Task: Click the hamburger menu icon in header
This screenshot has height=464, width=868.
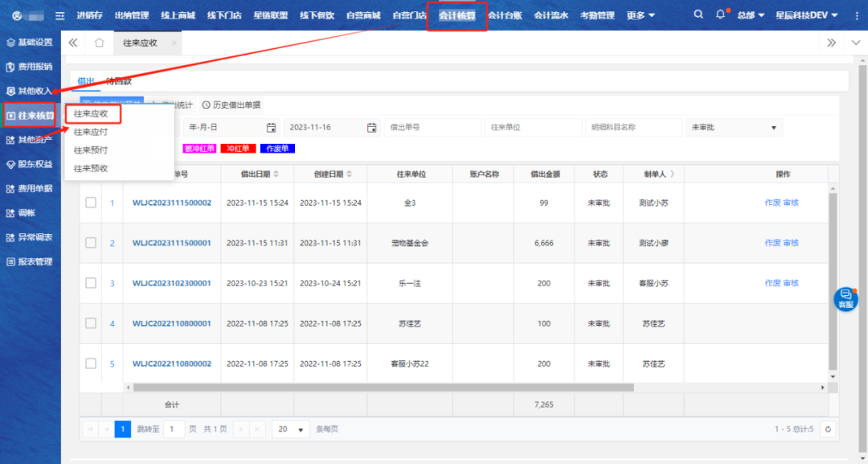Action: (x=59, y=15)
